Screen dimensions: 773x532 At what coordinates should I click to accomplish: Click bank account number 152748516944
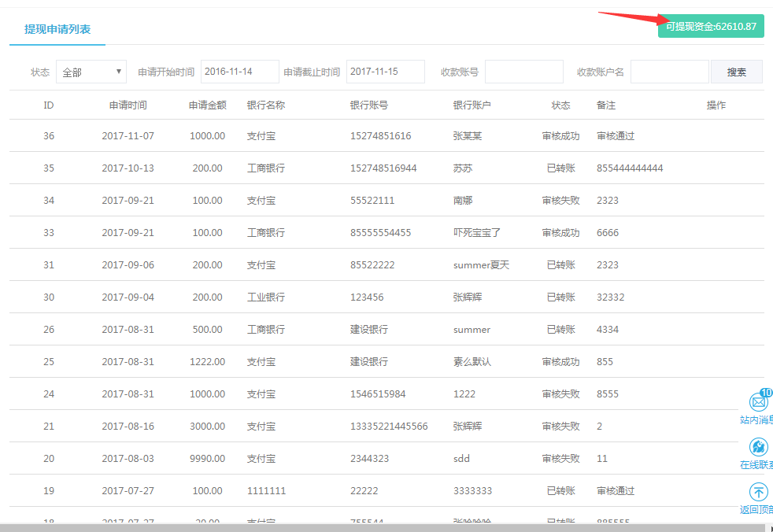(383, 168)
